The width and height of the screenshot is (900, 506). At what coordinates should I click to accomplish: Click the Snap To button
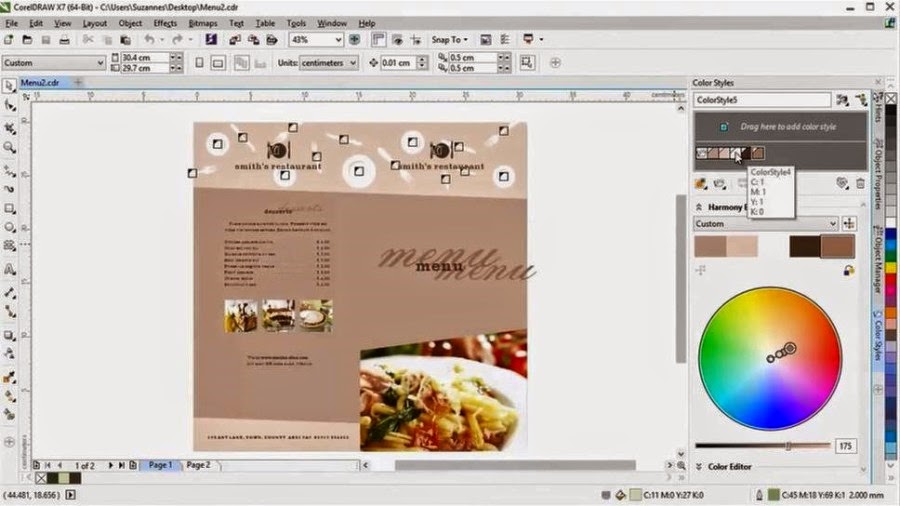(x=449, y=40)
